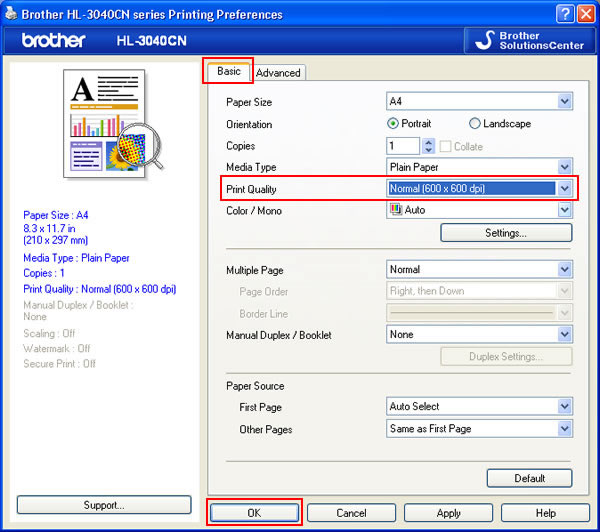
Task: Click the Help button
Action: pos(546,513)
